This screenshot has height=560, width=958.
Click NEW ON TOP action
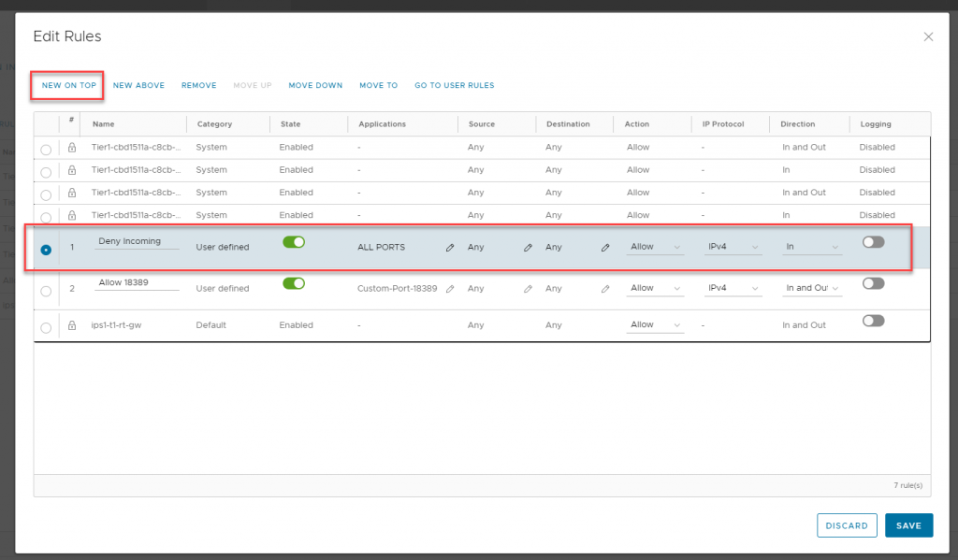pos(69,86)
